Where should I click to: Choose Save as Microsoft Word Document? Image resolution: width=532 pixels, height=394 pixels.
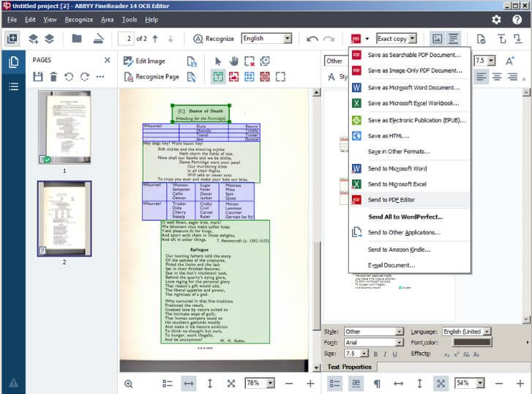coord(410,88)
